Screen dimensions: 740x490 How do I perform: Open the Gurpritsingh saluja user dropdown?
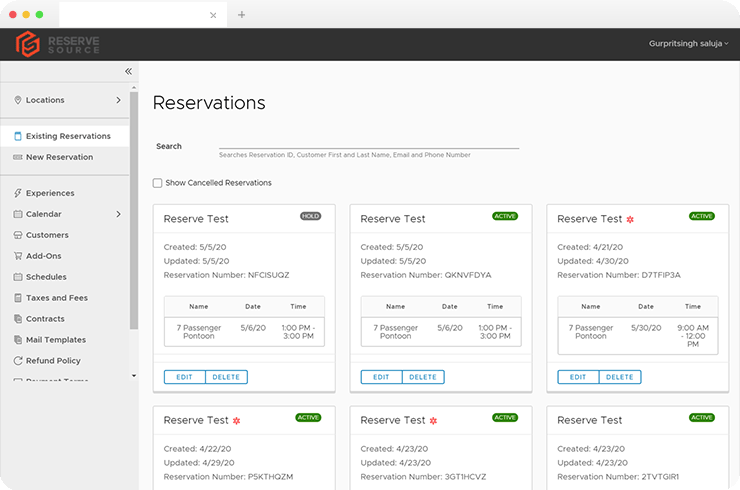coord(689,43)
